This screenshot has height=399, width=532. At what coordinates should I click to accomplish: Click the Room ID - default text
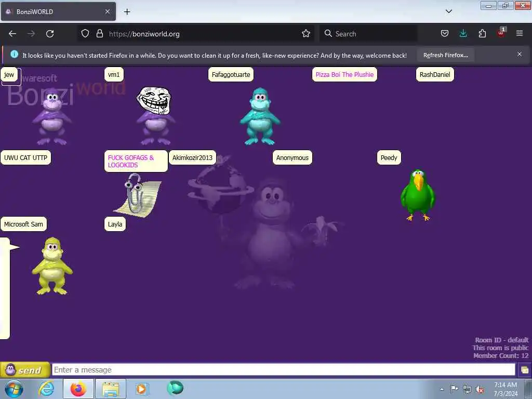pos(501,340)
